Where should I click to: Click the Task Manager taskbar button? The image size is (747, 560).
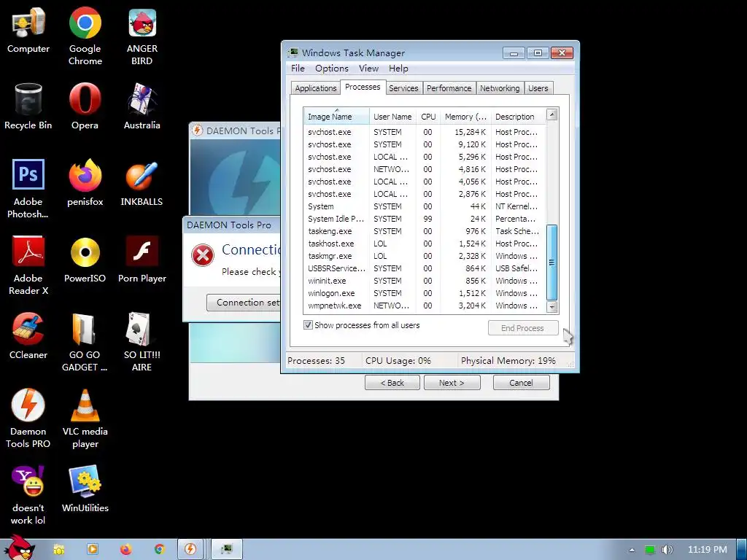(227, 550)
